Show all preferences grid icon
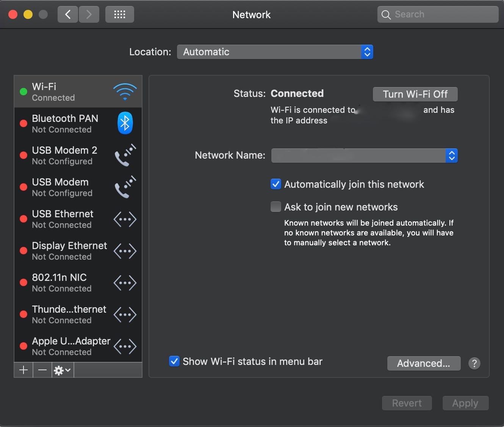Screen dimensions: 504x427 120,14
